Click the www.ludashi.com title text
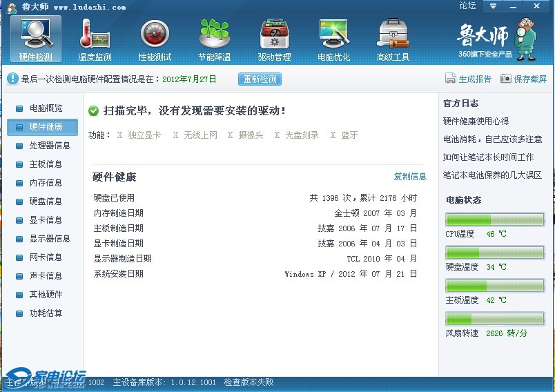Image resolution: width=555 pixels, height=392 pixels. pyautogui.click(x=90, y=7)
